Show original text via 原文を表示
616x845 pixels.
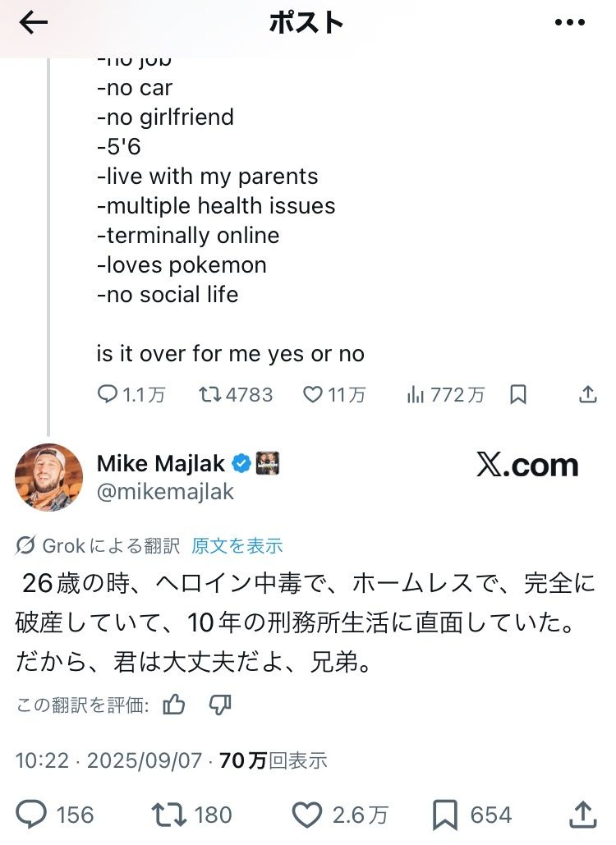pos(237,545)
